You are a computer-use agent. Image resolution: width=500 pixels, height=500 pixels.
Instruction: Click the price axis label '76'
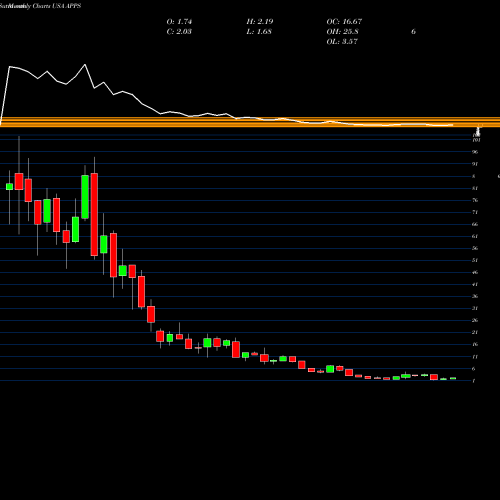pyautogui.click(x=475, y=200)
